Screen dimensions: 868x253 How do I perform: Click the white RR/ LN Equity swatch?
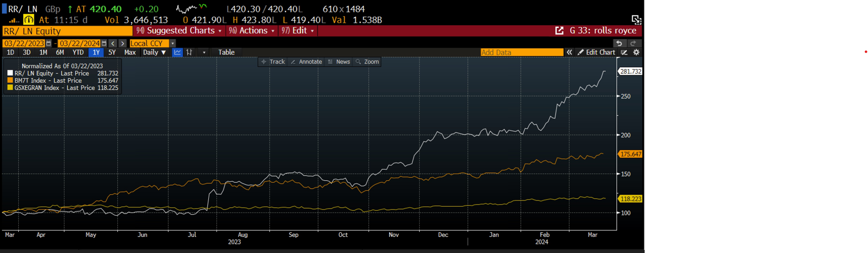(10, 73)
